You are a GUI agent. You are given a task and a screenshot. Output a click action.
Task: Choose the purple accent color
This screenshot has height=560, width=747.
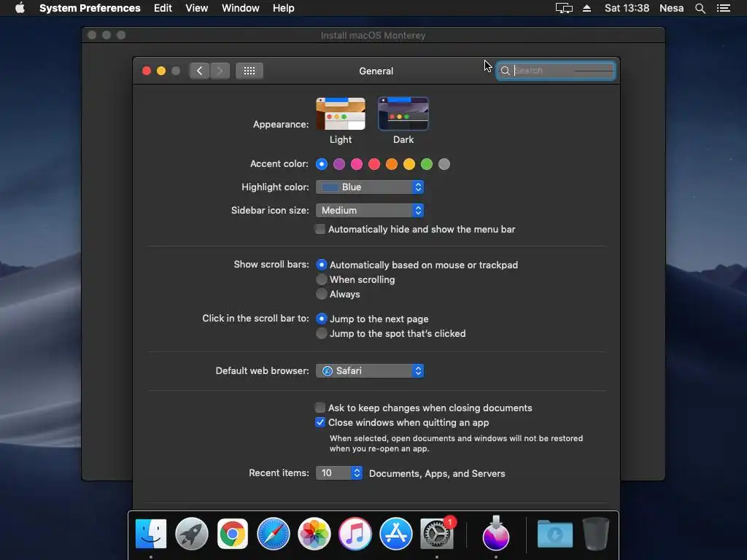coord(339,164)
